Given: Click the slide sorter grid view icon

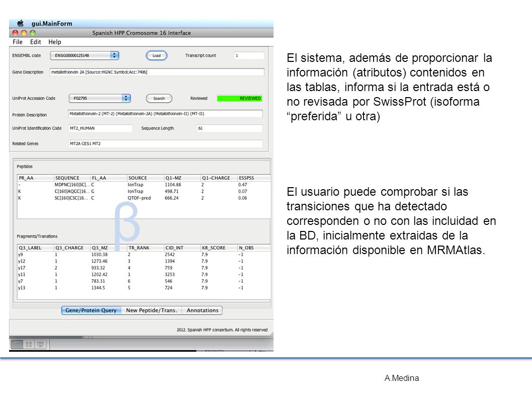Looking at the screenshot, I should 29,344.
